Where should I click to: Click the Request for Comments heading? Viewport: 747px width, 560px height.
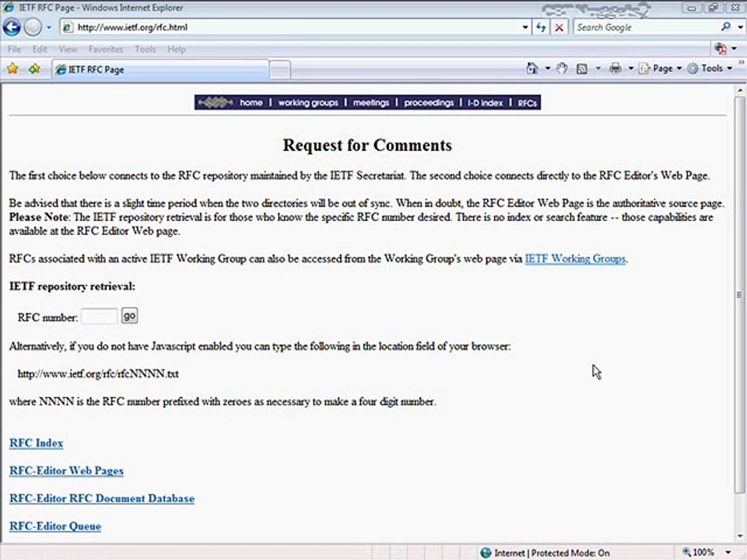[x=367, y=145]
